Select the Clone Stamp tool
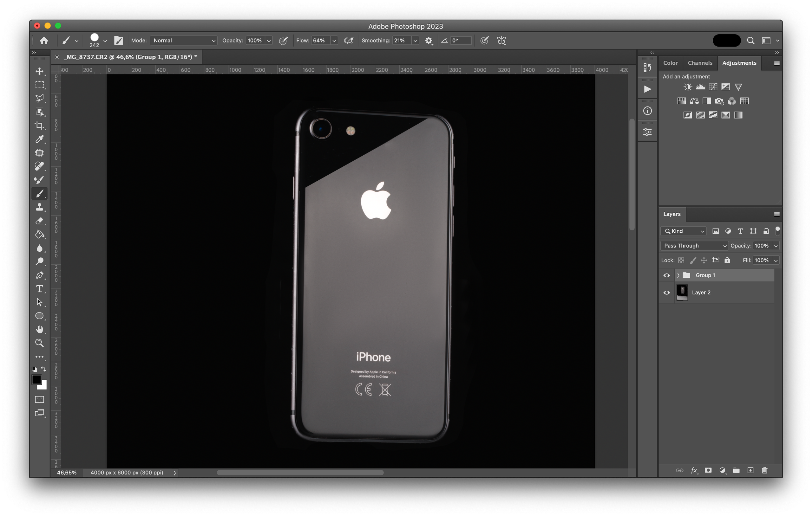Viewport: 812px width, 516px height. [x=39, y=207]
